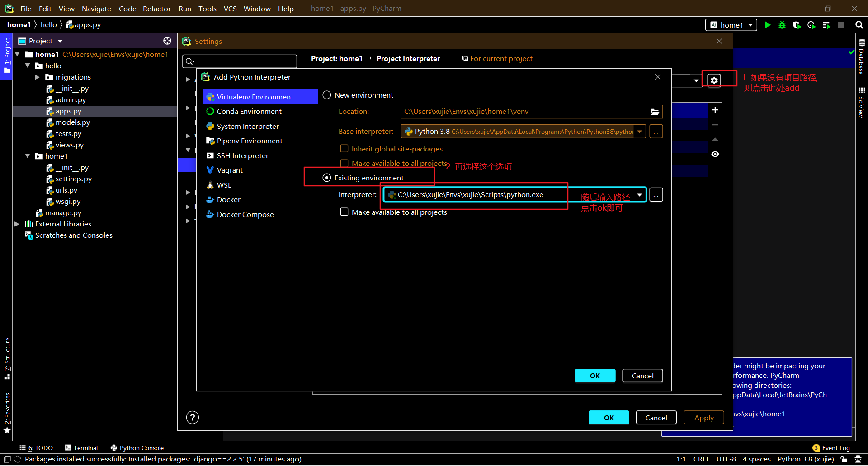Check lower Make available to all projects
The width and height of the screenshot is (868, 466).
point(344,212)
